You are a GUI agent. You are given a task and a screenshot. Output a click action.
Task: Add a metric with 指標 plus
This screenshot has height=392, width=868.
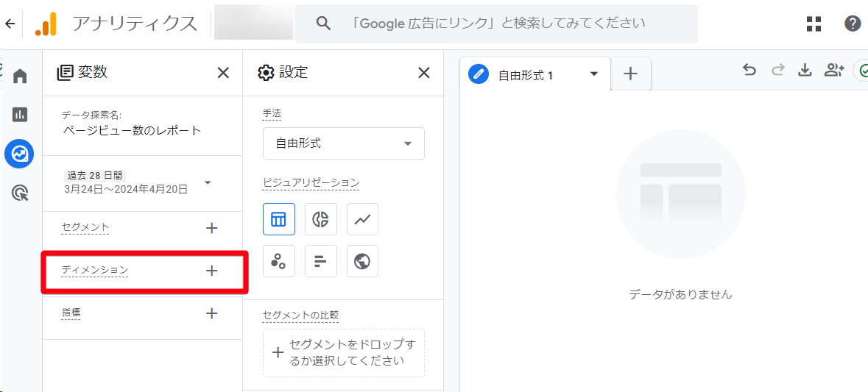click(x=211, y=313)
